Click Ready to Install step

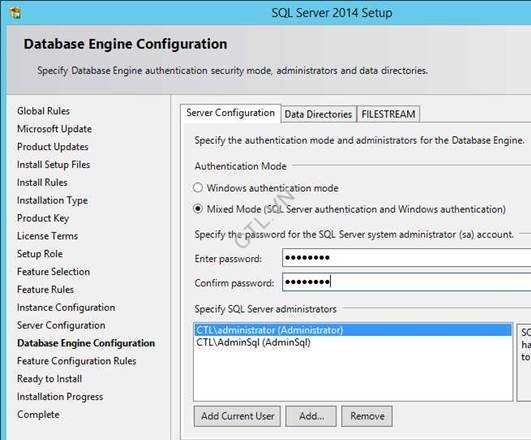click(49, 379)
